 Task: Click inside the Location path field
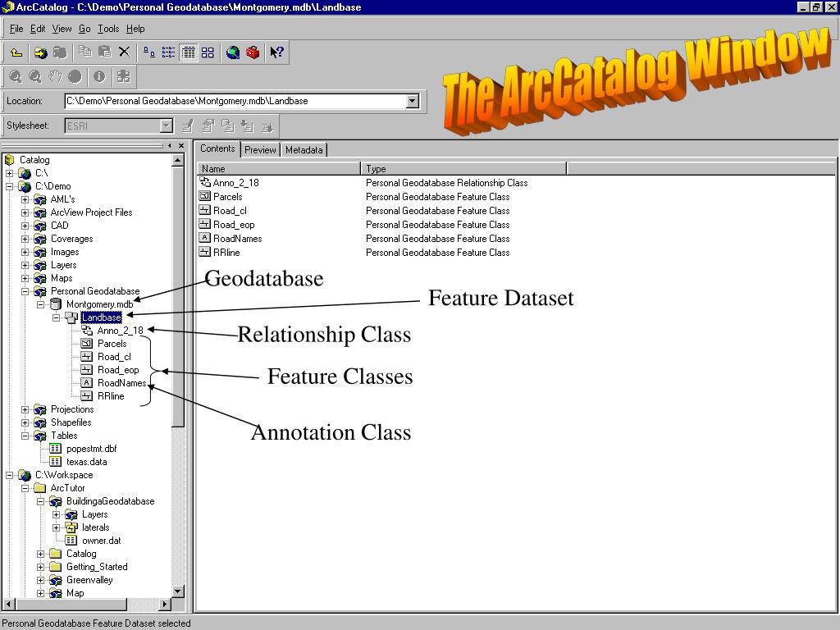[x=235, y=101]
